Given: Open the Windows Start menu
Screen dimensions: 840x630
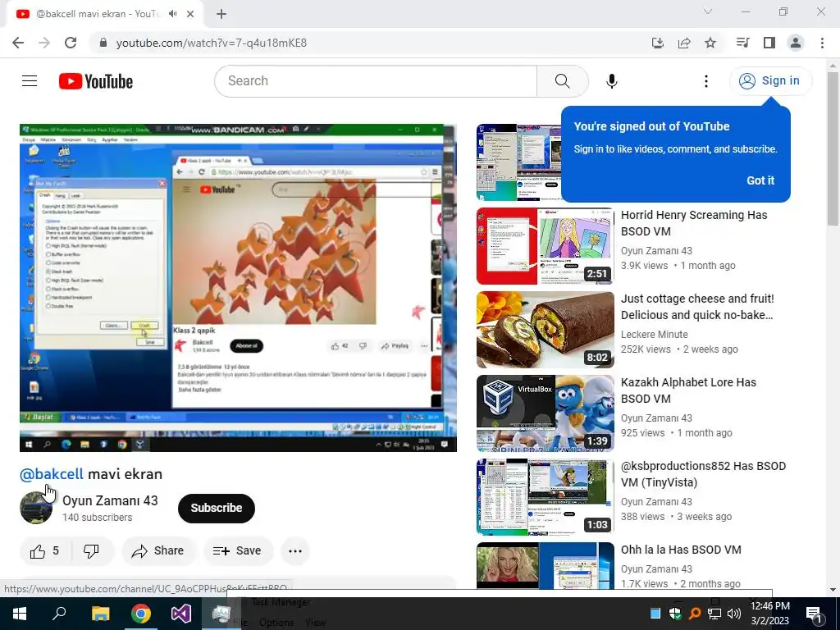Looking at the screenshot, I should pos(20,614).
